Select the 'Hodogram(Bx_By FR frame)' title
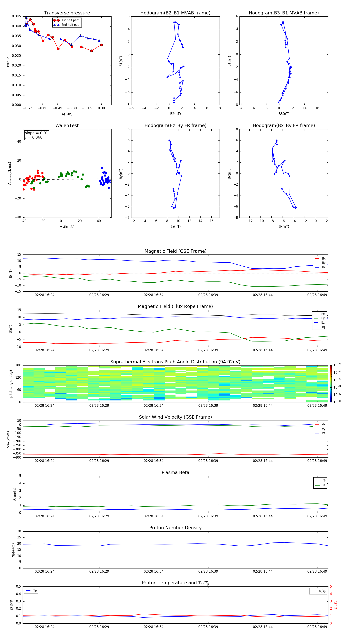This screenshot has height=644, width=351. [x=284, y=125]
